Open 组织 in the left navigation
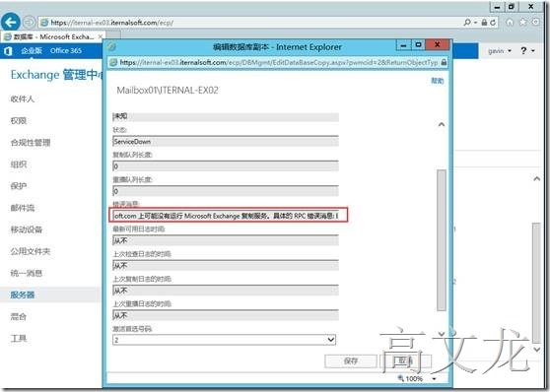This screenshot has width=550, height=392. (x=19, y=164)
